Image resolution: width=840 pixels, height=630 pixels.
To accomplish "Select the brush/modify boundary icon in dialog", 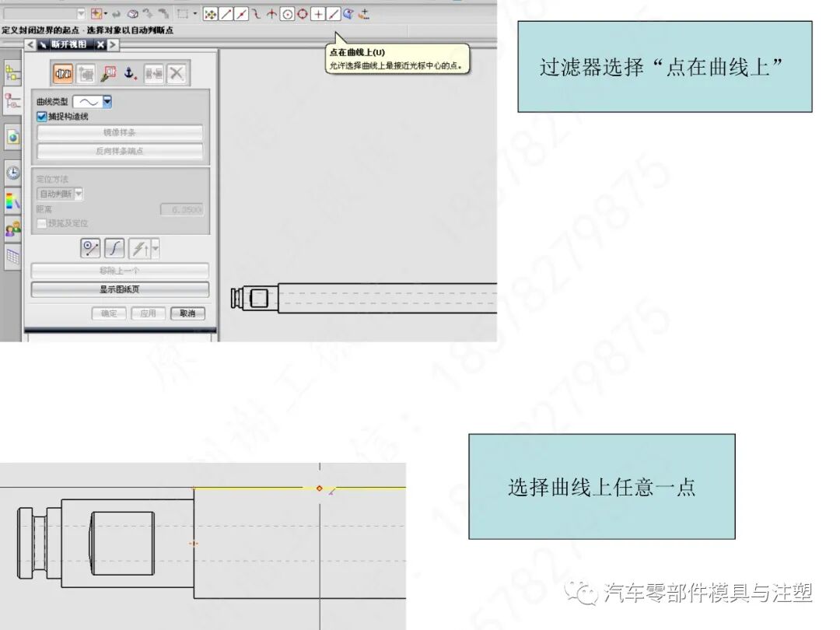I will coord(108,73).
